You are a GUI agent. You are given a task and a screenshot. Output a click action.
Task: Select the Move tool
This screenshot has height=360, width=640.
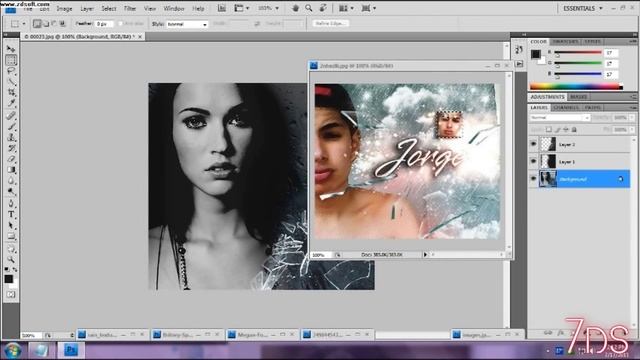(x=11, y=49)
